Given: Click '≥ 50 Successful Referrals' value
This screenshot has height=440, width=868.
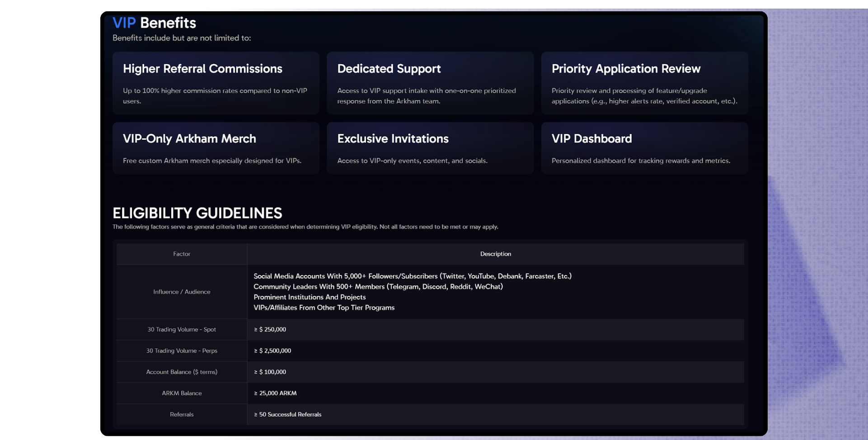Looking at the screenshot, I should (x=287, y=415).
